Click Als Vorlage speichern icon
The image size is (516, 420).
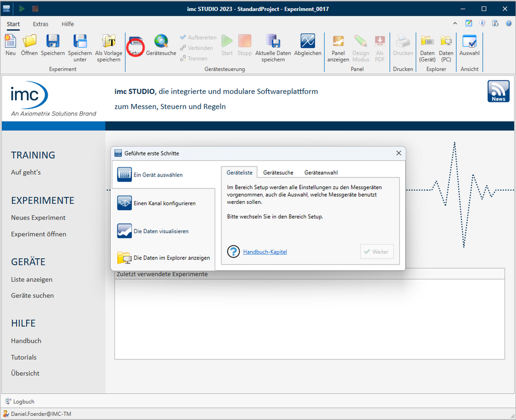(x=109, y=42)
